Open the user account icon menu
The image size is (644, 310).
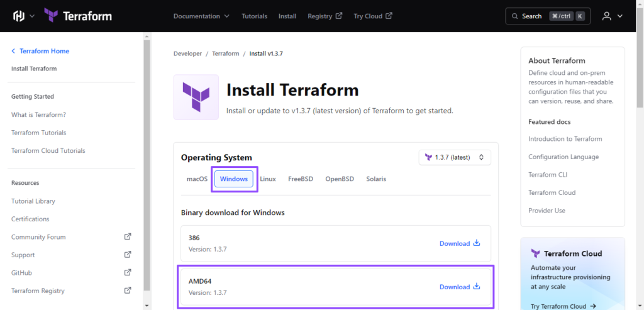(x=607, y=16)
